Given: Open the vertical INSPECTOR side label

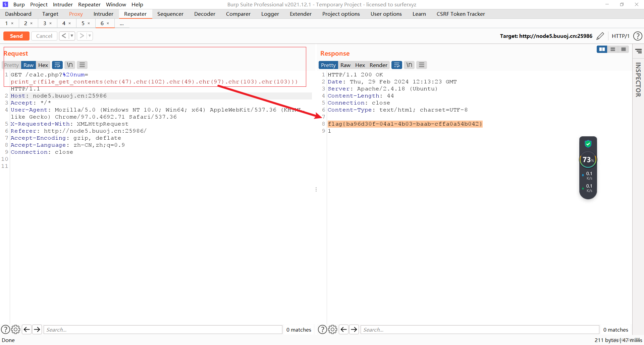Looking at the screenshot, I should tap(638, 80).
